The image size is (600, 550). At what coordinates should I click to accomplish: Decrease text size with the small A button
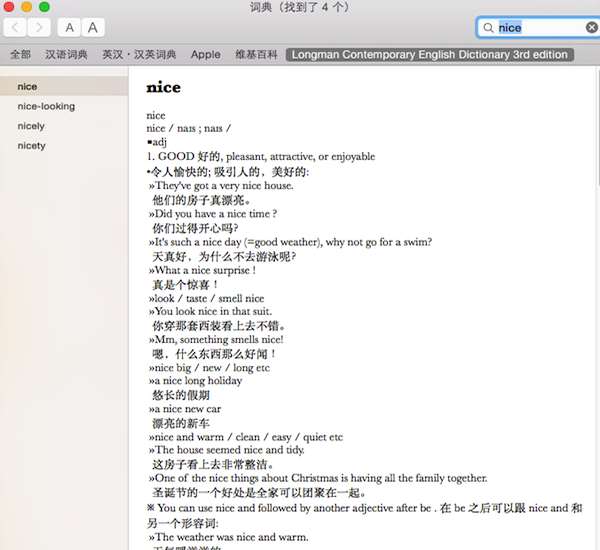[69, 28]
